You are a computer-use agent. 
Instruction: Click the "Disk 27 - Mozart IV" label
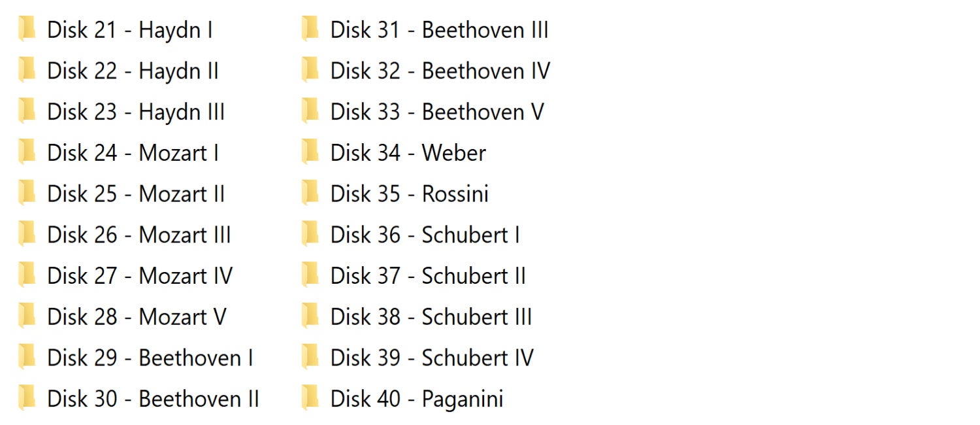pos(140,276)
